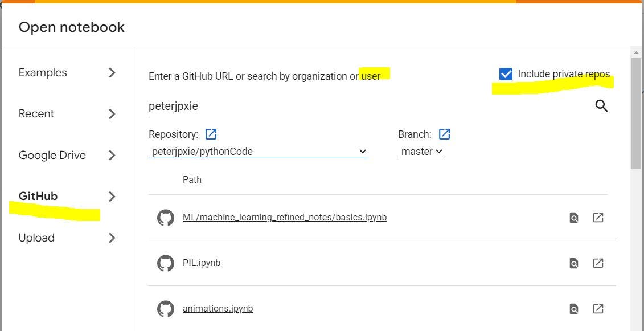Open the animations.ipynb notebook link

218,308
